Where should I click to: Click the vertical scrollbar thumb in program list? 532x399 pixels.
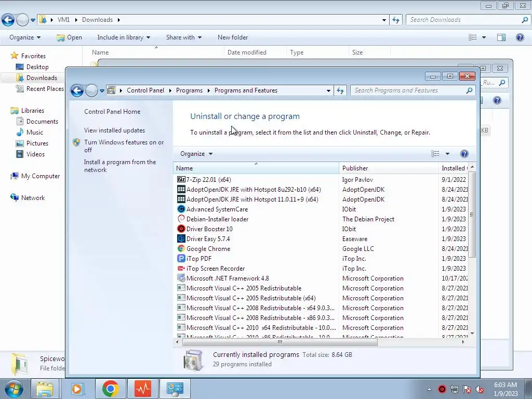point(472,215)
